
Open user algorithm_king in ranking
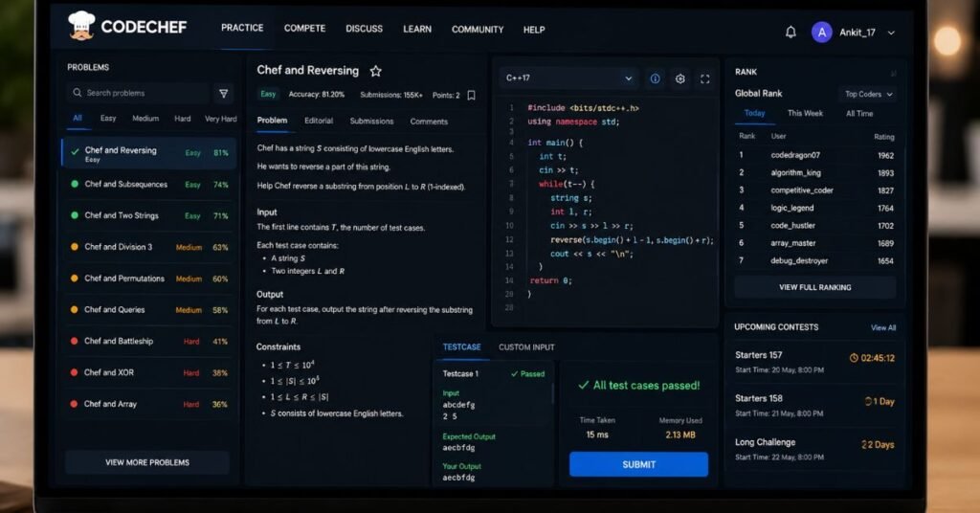(x=795, y=172)
